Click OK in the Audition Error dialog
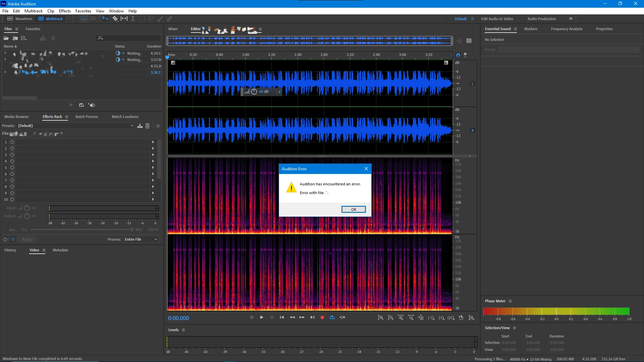The width and height of the screenshot is (644, 362). (354, 209)
